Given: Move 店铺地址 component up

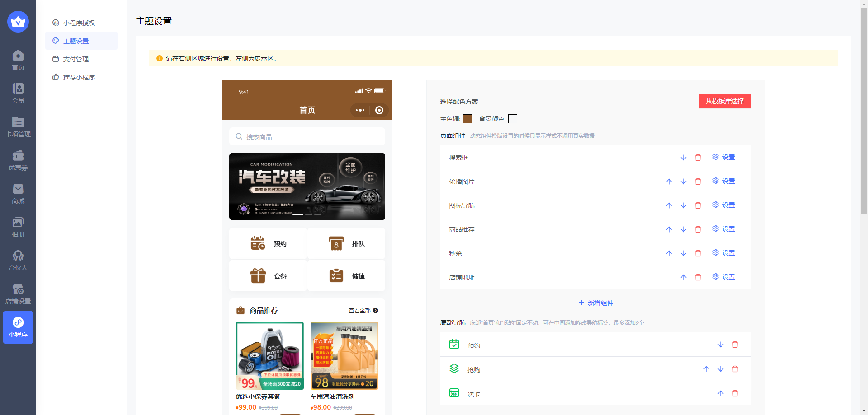Looking at the screenshot, I should pos(684,277).
